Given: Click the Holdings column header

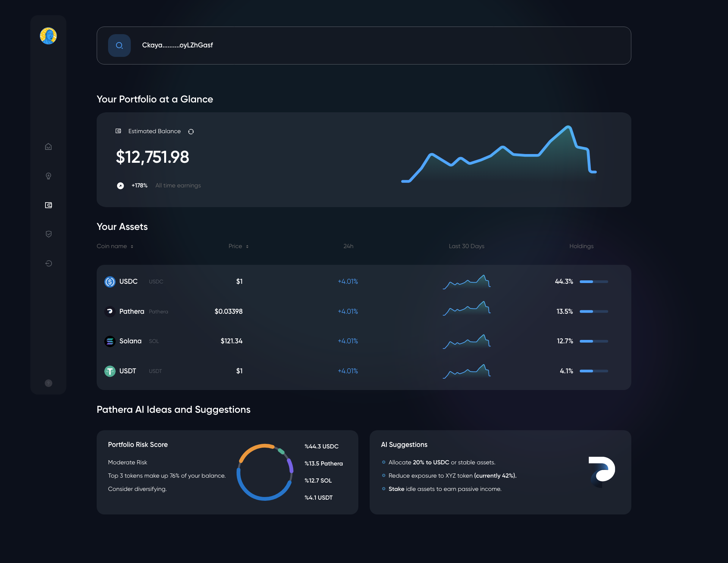Looking at the screenshot, I should pyautogui.click(x=581, y=246).
